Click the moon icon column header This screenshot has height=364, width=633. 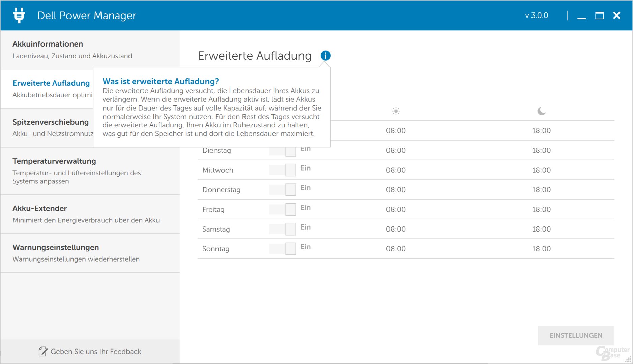click(x=541, y=111)
